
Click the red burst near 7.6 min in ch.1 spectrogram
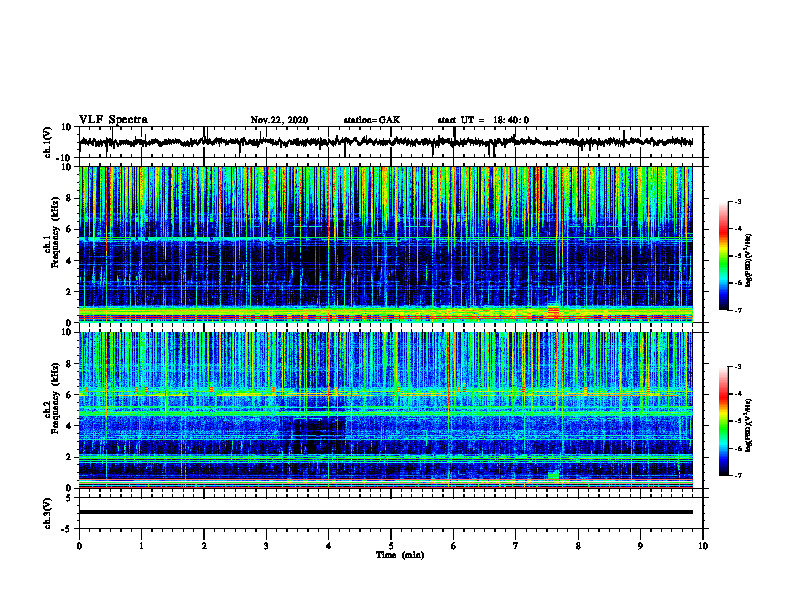pyautogui.click(x=554, y=312)
